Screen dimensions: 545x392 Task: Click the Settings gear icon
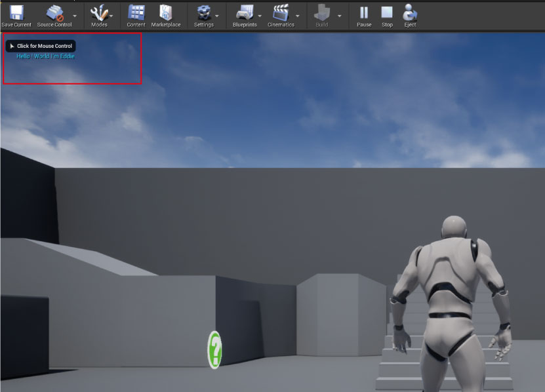tap(203, 12)
